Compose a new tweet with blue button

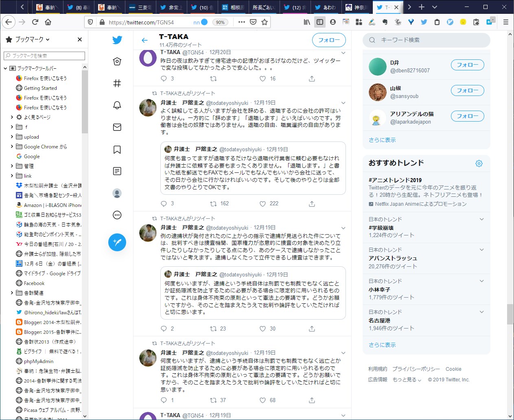click(x=117, y=242)
